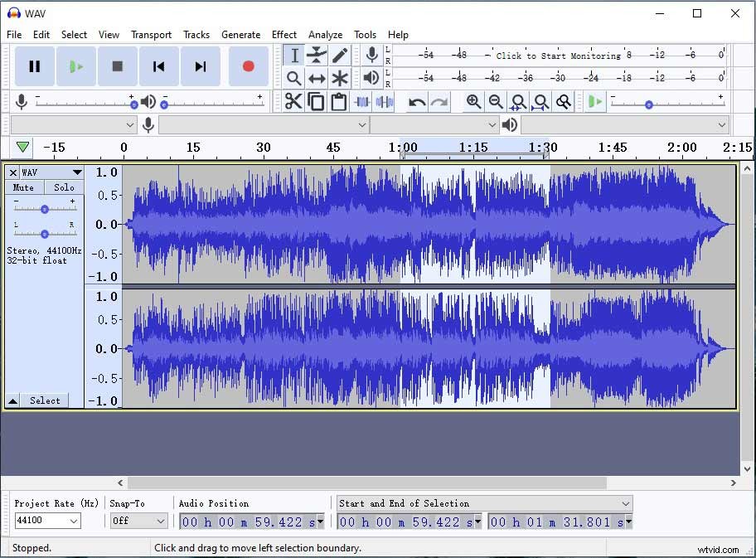The image size is (756, 558).
Task: Mute the WAV track
Action: (x=23, y=187)
